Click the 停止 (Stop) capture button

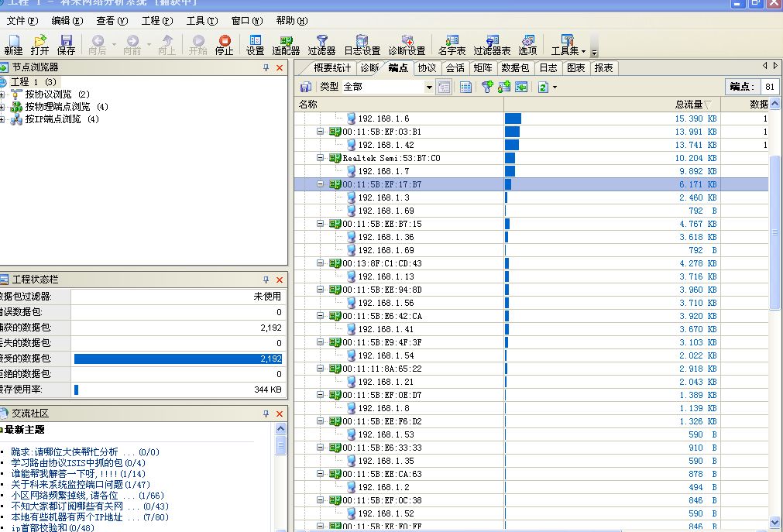click(224, 44)
